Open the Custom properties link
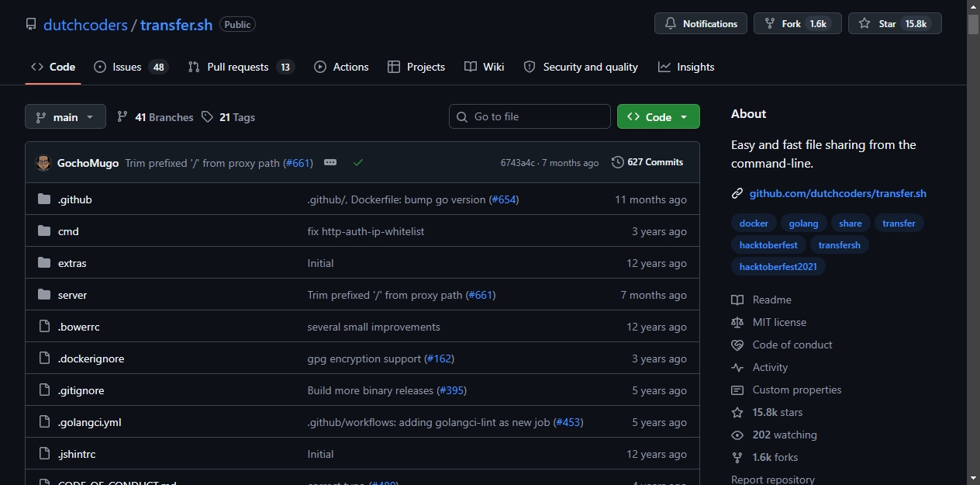 [x=796, y=390]
